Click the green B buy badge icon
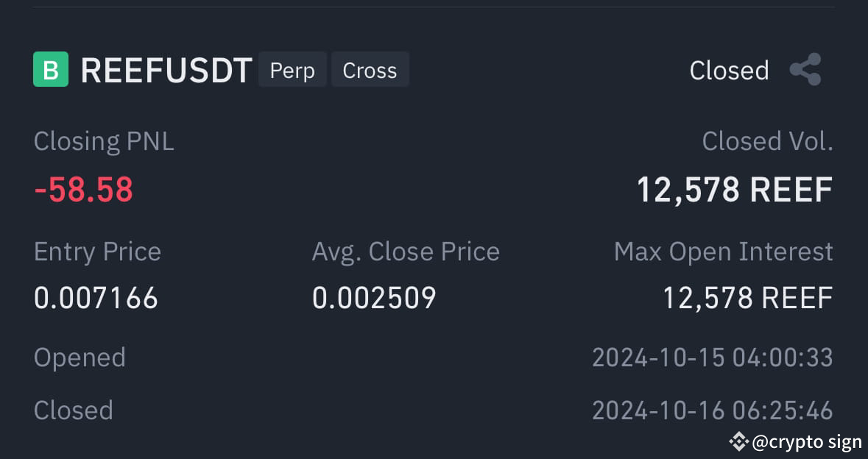Image resolution: width=868 pixels, height=459 pixels. [x=51, y=69]
